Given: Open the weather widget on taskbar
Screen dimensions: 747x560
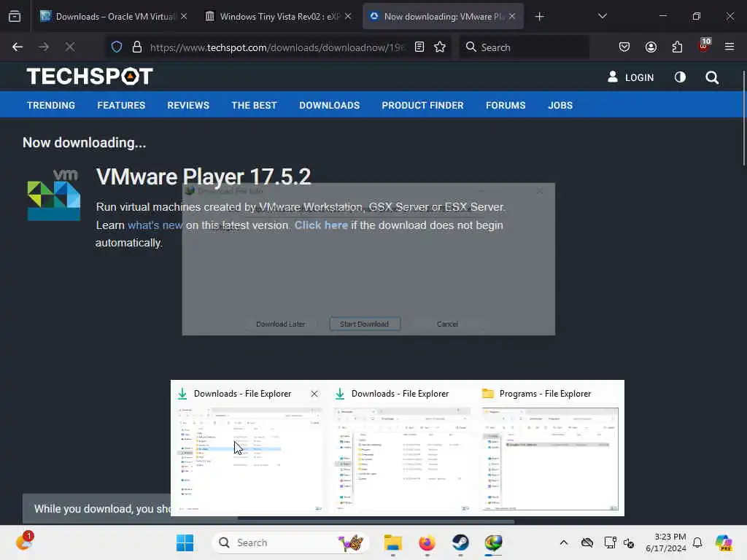Looking at the screenshot, I should 24,542.
